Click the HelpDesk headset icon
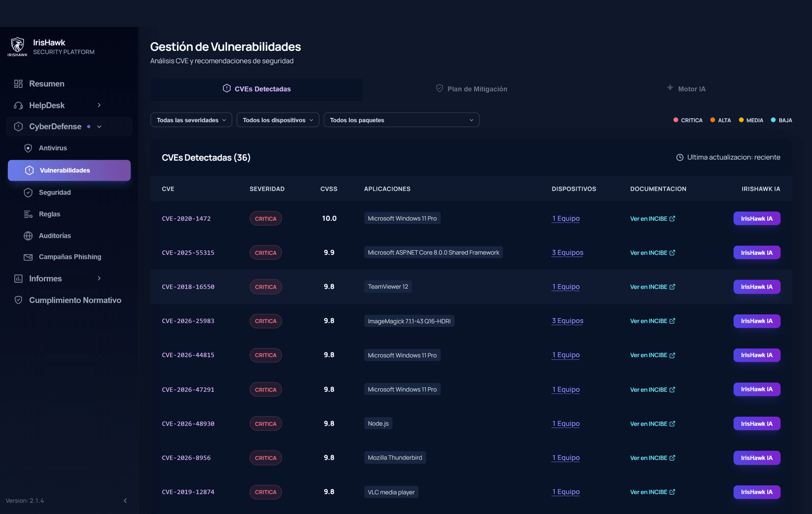The width and height of the screenshot is (812, 514). [18, 106]
